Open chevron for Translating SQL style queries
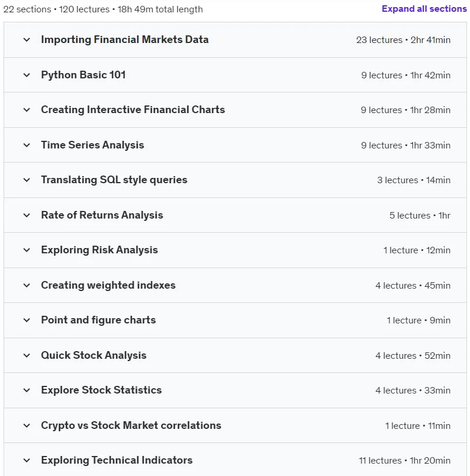Screen dimensions: 470x476 (27, 180)
